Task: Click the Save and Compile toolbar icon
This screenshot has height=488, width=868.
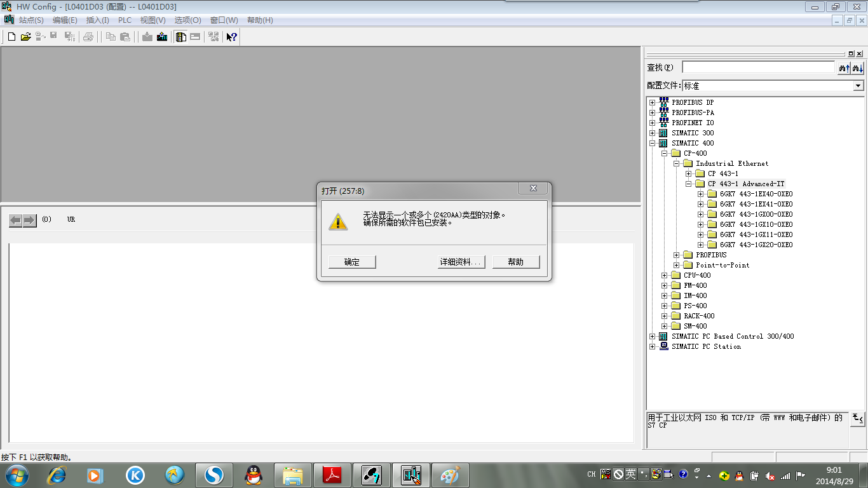Action: (69, 37)
